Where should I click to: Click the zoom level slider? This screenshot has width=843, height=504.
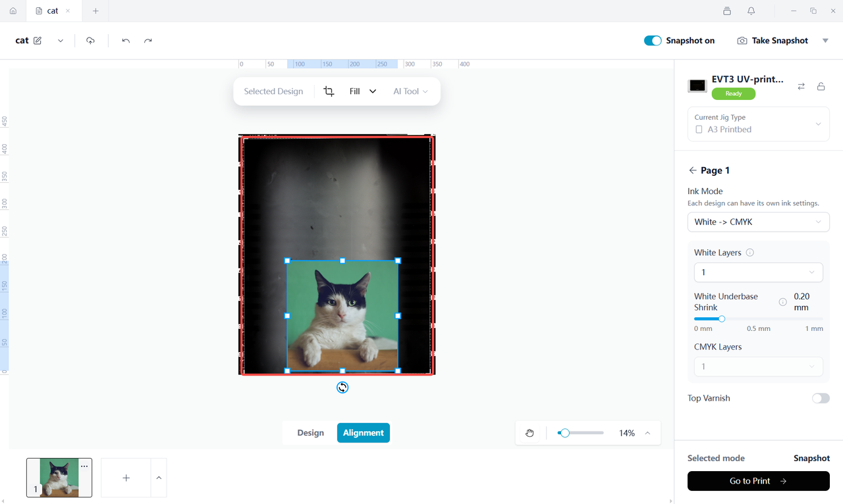[x=580, y=433]
